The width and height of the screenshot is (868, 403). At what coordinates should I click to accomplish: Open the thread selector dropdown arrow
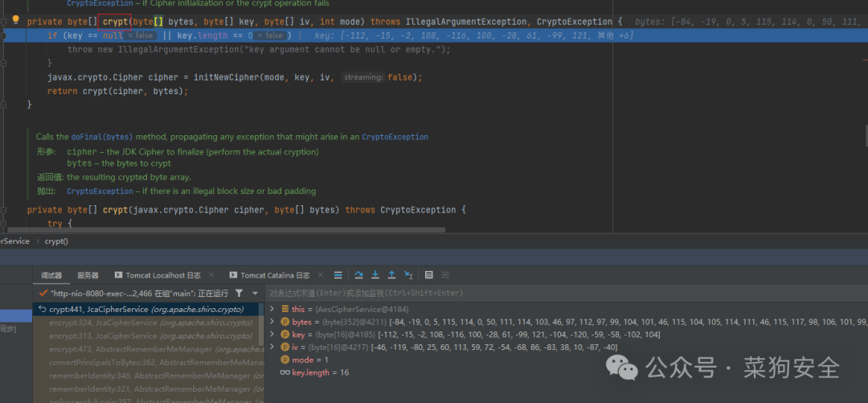pos(255,293)
